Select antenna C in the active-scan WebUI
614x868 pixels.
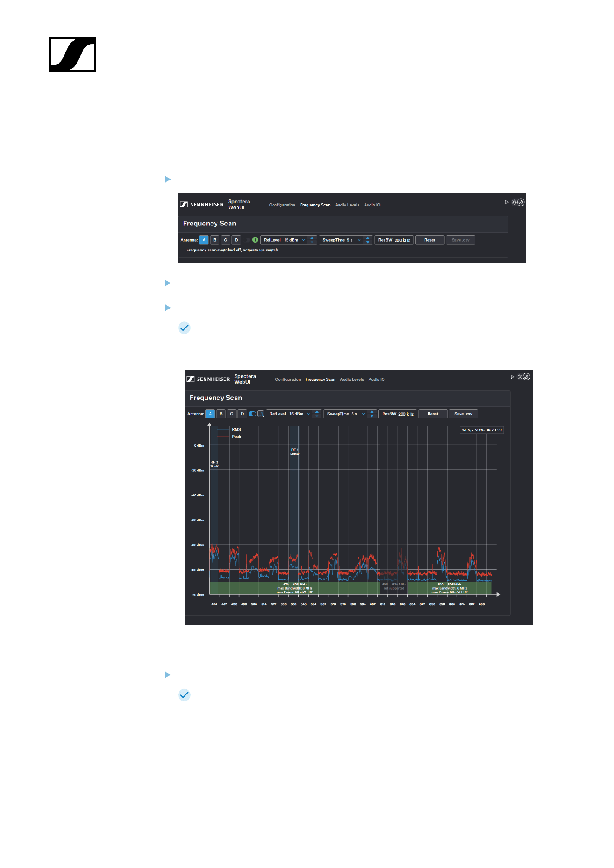coord(231,414)
